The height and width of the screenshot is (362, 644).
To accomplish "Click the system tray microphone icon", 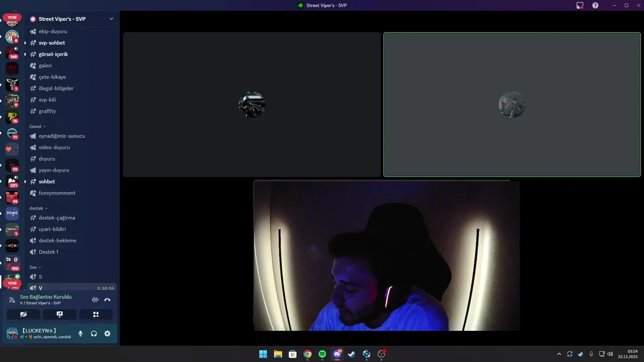I will (x=591, y=354).
